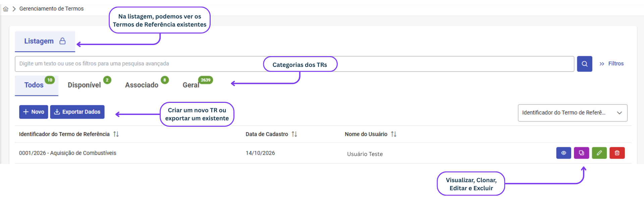Click the 10 badge on Todos
The width and height of the screenshot is (644, 201).
[50, 80]
